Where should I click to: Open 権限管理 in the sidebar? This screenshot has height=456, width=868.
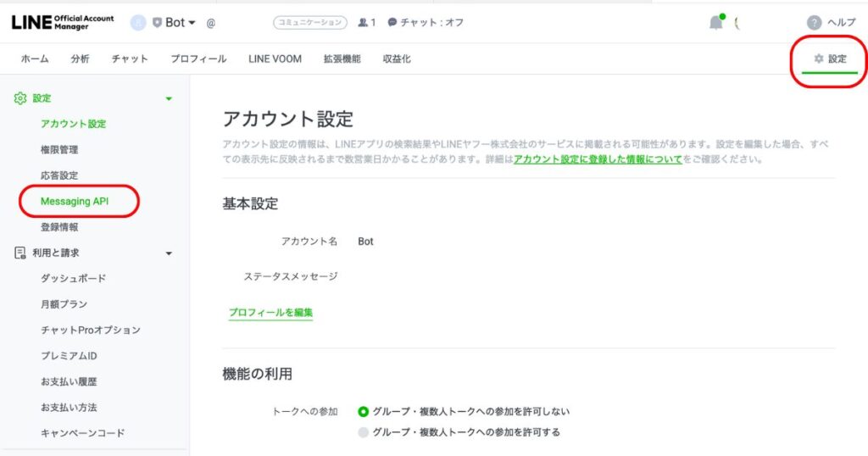pos(59,149)
